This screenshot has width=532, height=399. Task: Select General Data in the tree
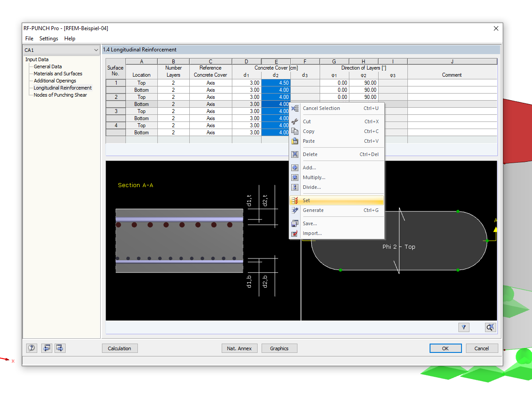(x=48, y=66)
